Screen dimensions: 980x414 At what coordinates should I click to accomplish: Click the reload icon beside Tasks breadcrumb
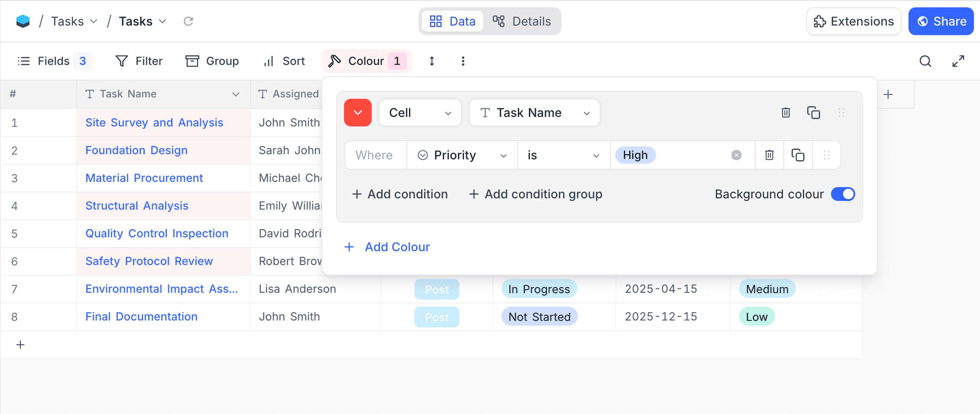[x=188, y=21]
